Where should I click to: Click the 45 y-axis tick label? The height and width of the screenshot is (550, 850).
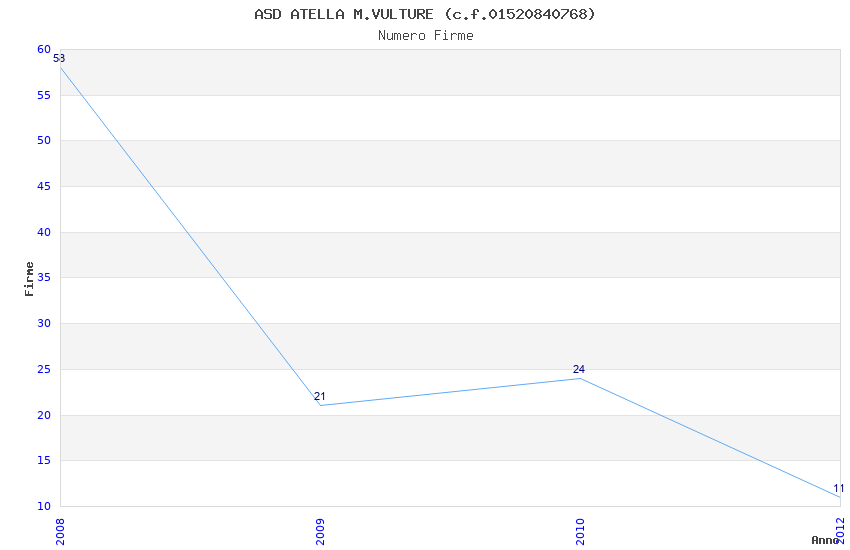point(44,187)
